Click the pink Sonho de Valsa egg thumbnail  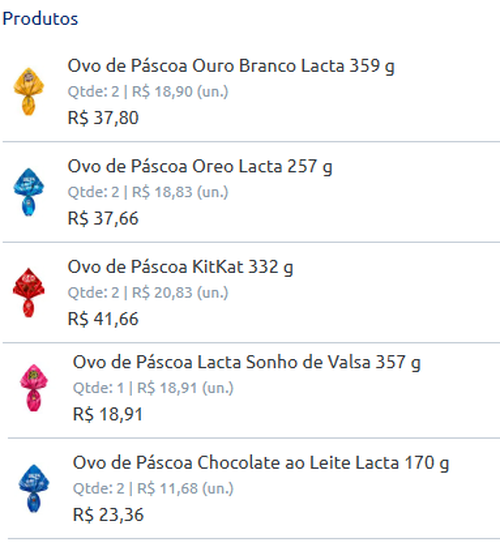click(34, 388)
